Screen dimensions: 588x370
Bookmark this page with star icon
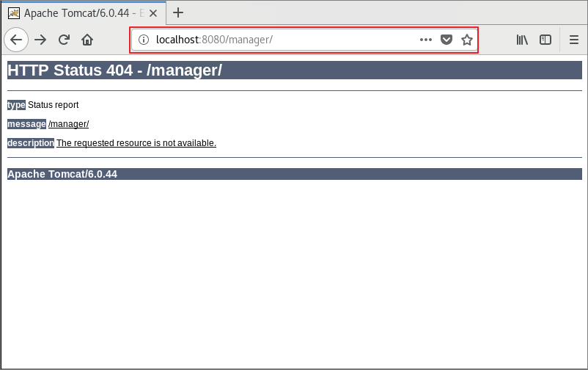pyautogui.click(x=467, y=40)
